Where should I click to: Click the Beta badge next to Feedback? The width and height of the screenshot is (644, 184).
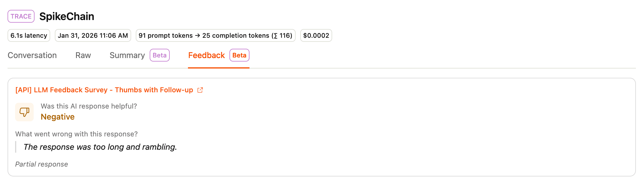(239, 55)
